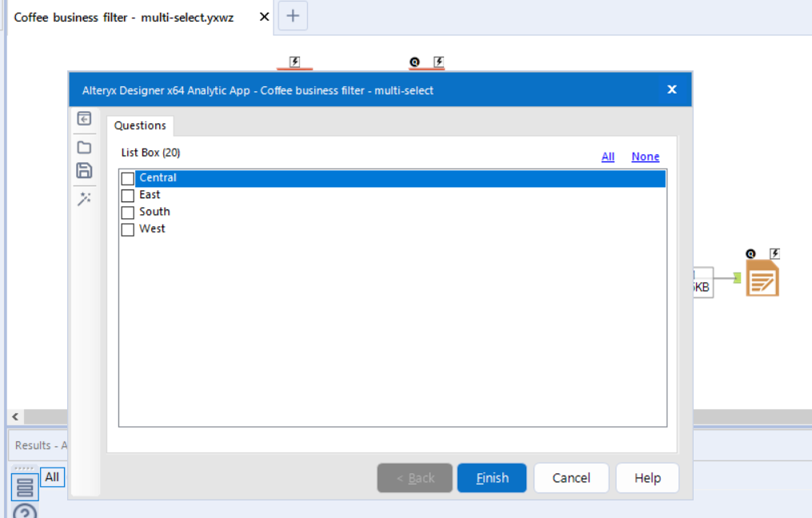Click the save app values icon
The height and width of the screenshot is (518, 812).
84,170
